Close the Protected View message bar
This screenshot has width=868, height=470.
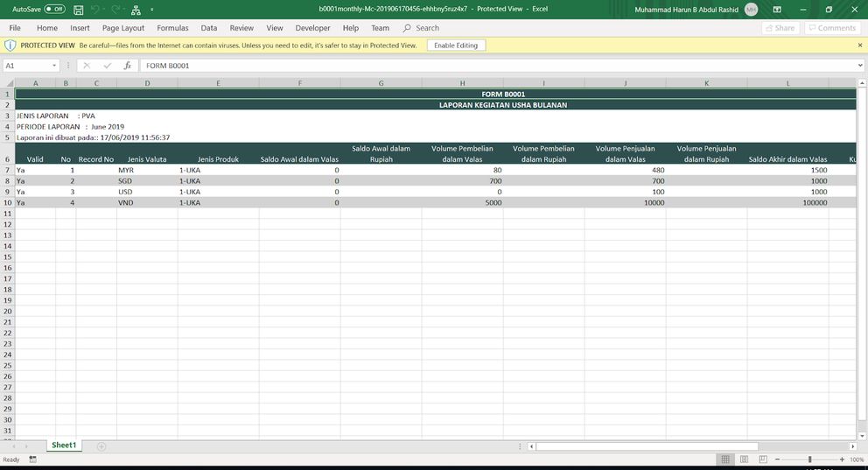point(860,46)
